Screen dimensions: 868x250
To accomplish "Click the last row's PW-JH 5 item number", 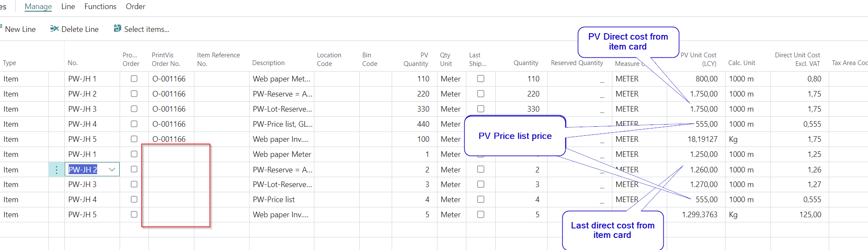I will point(82,215).
